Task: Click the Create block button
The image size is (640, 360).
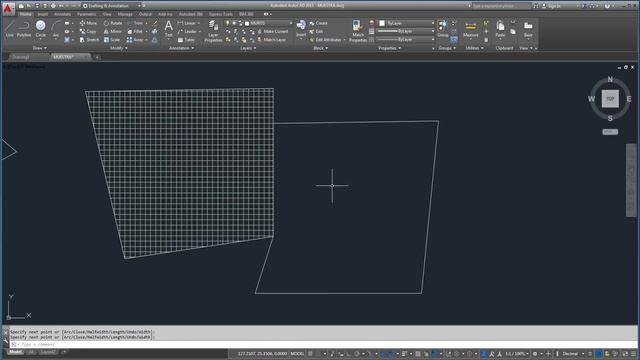Action: click(319, 23)
